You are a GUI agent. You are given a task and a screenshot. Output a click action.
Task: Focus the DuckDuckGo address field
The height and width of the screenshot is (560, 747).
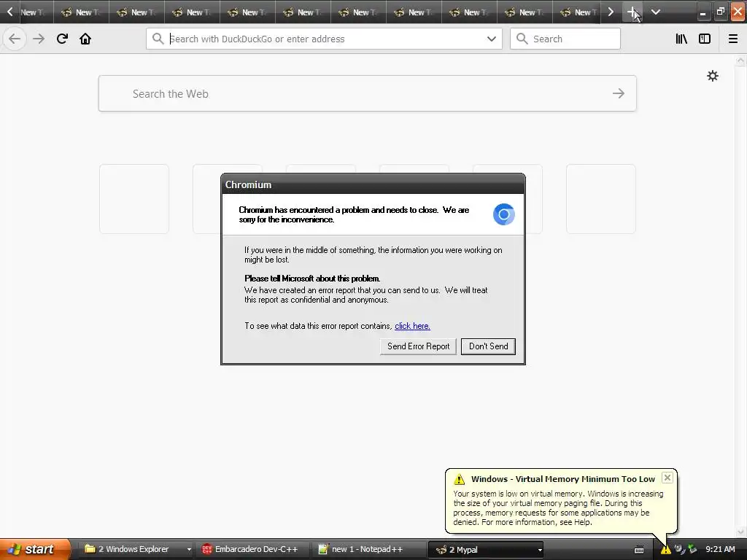click(x=324, y=39)
